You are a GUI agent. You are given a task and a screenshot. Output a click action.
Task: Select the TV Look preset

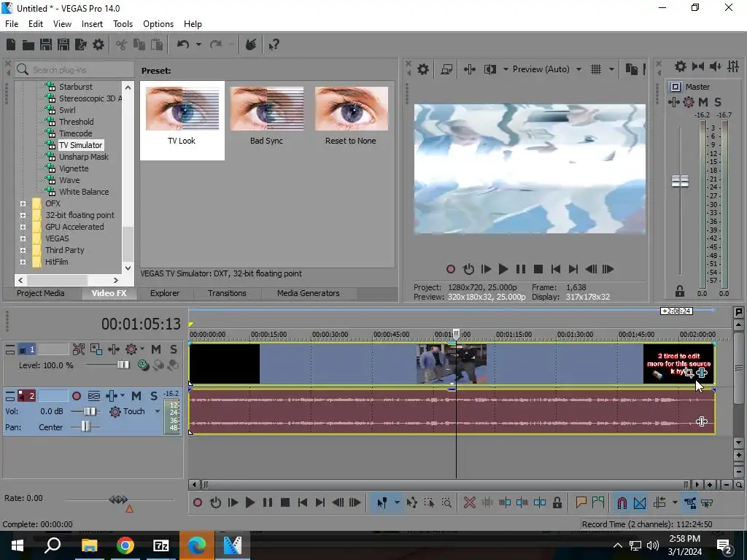(x=182, y=120)
